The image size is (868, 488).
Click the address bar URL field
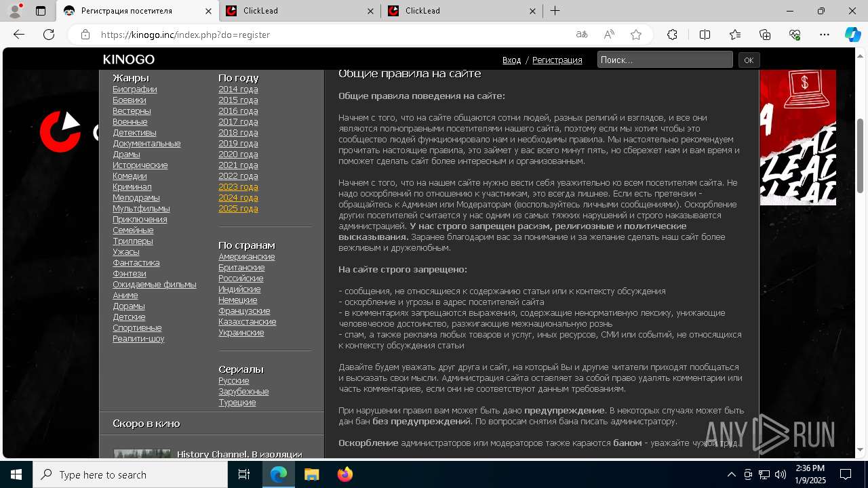[x=332, y=35]
